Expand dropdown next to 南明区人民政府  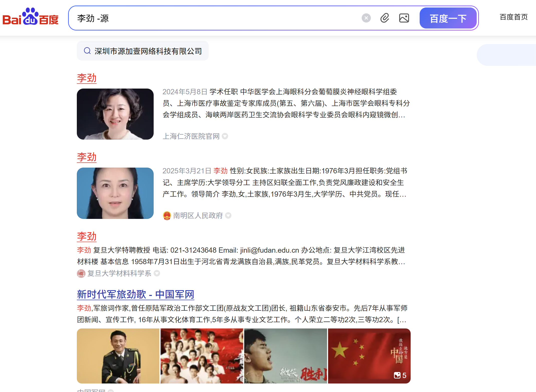(228, 215)
